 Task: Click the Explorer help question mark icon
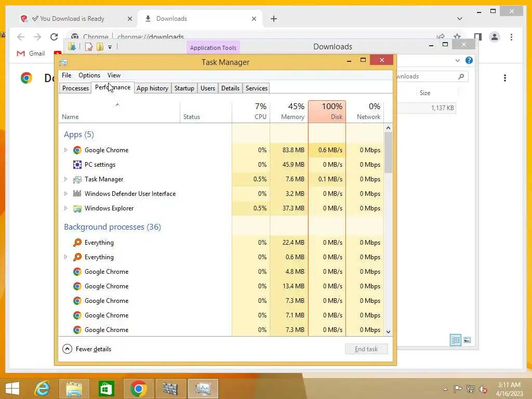469,60
